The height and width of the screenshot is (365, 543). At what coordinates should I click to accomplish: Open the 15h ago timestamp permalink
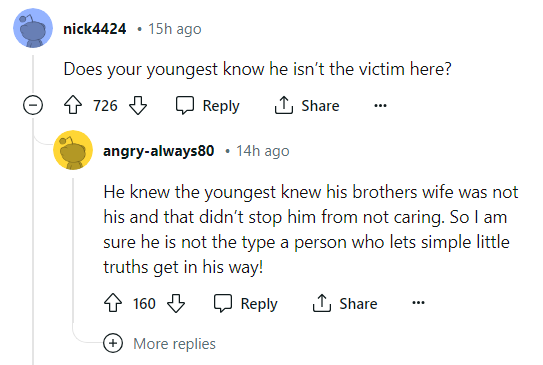[x=175, y=29]
